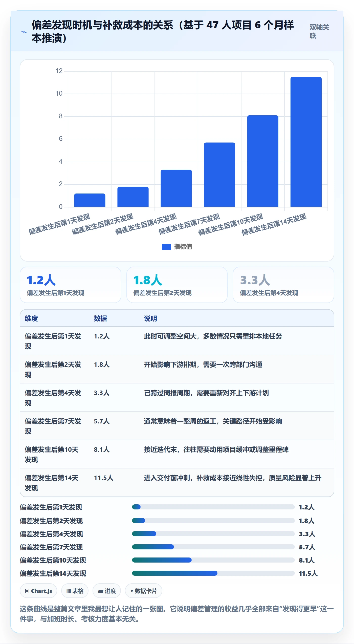
Task: Click the 双轴关联 badge in header
Action: point(319,31)
